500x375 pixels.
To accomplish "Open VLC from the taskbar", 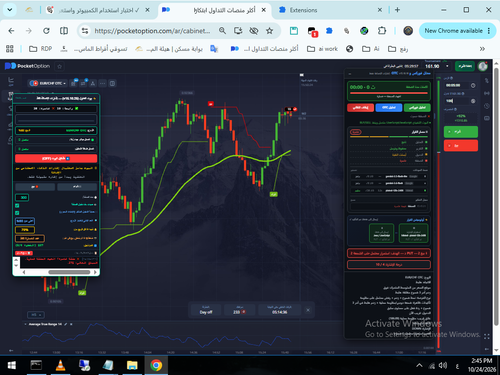I will (x=60, y=365).
